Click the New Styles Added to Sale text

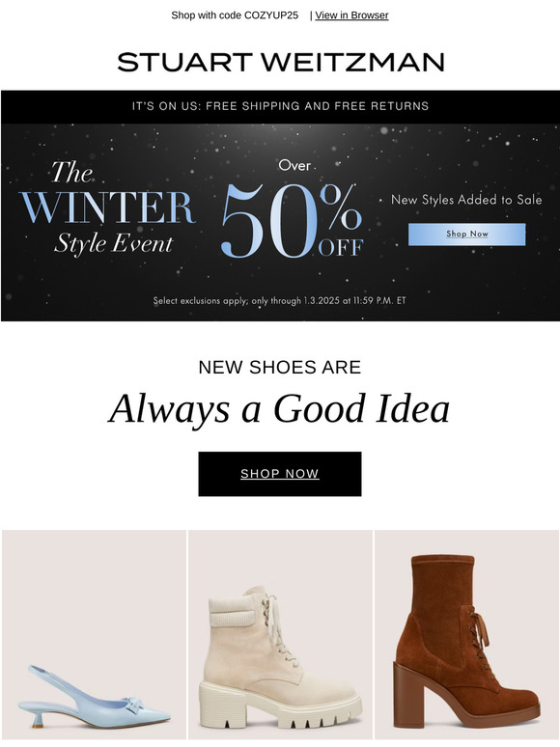(466, 199)
